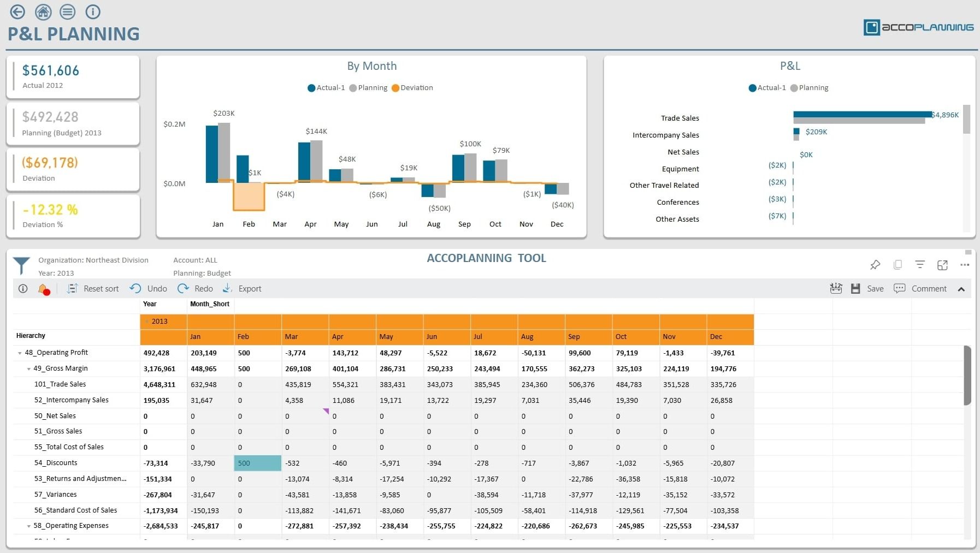The width and height of the screenshot is (980, 553).
Task: Click the Redo arrow icon
Action: point(183,288)
